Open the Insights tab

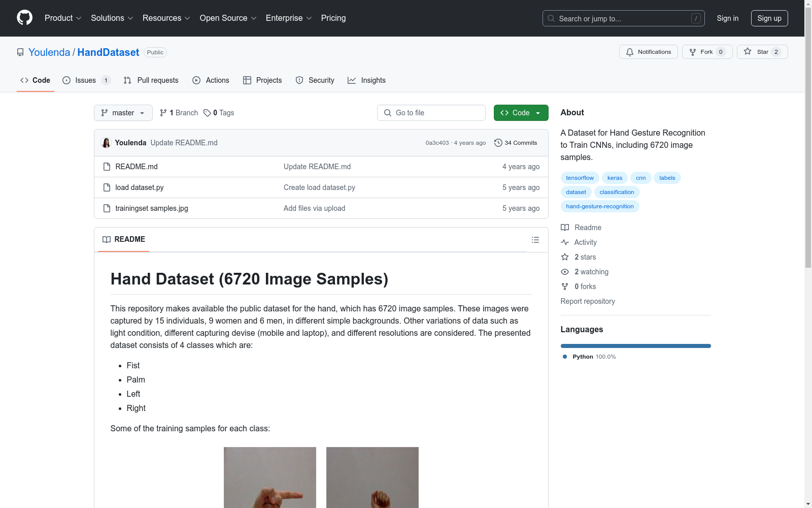click(x=366, y=80)
